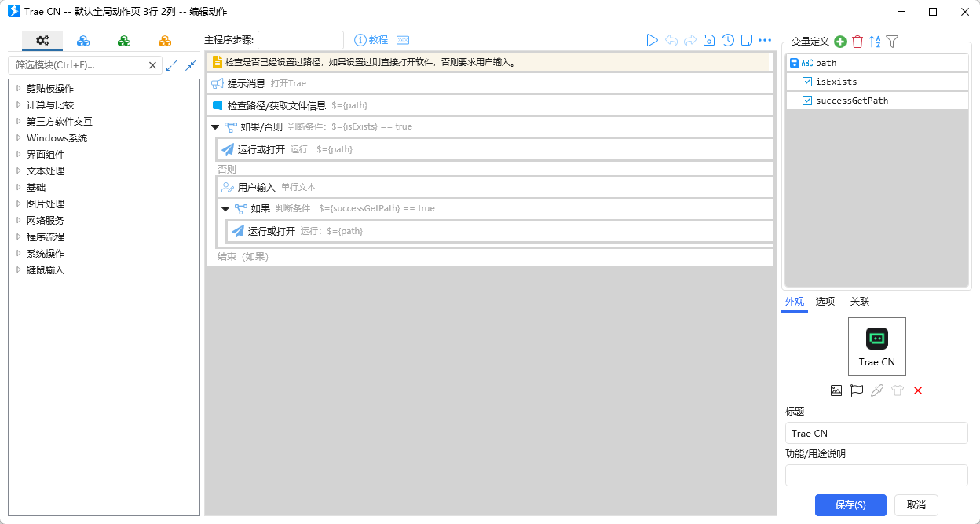Image resolution: width=980 pixels, height=524 pixels.
Task: Collapse the nested 如果 successGetPath block
Action: pyautogui.click(x=225, y=209)
